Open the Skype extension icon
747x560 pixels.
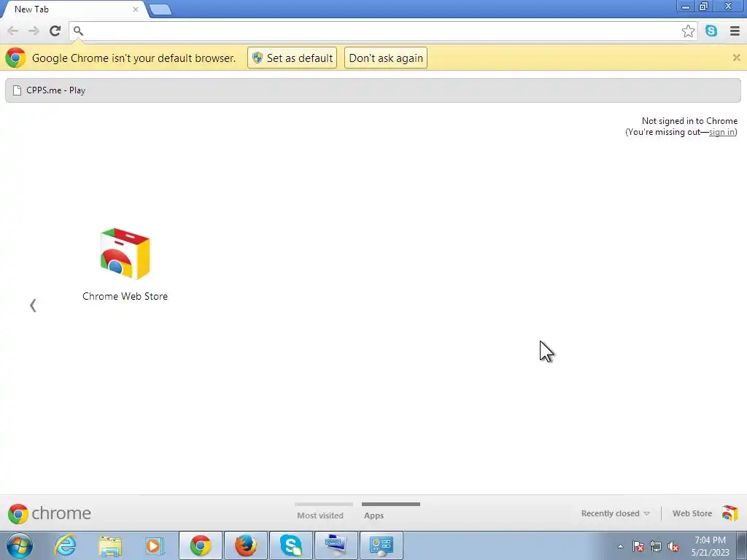[711, 31]
